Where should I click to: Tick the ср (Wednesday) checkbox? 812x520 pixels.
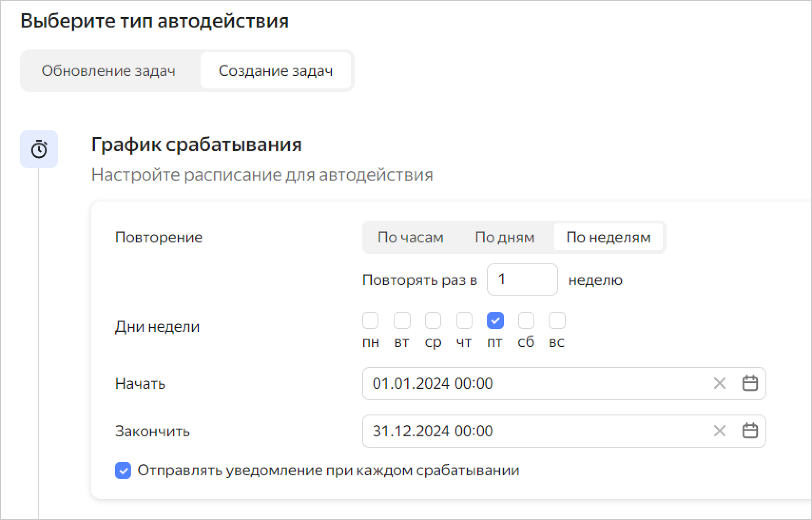pos(433,320)
